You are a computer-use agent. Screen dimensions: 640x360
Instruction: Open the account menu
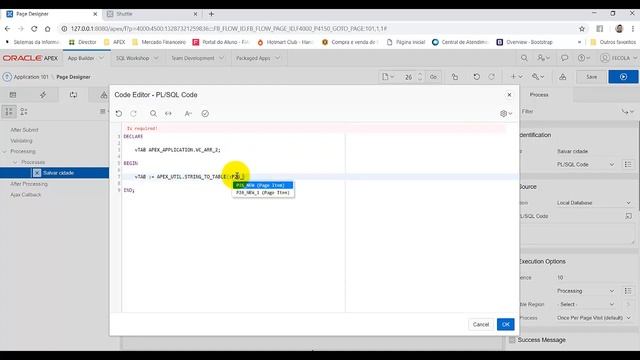click(x=618, y=58)
